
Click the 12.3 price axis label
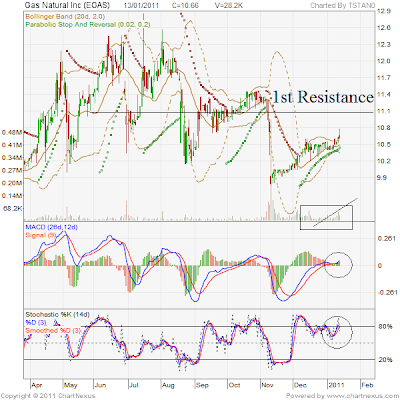(384, 44)
